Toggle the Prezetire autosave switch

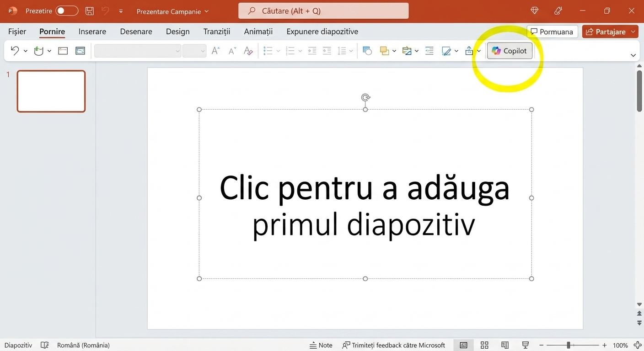pos(67,11)
